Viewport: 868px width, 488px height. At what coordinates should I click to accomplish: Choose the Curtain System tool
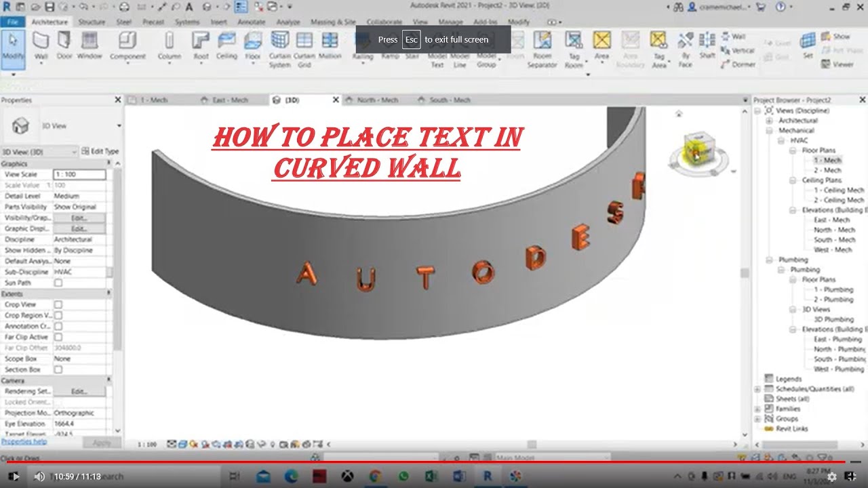click(279, 49)
